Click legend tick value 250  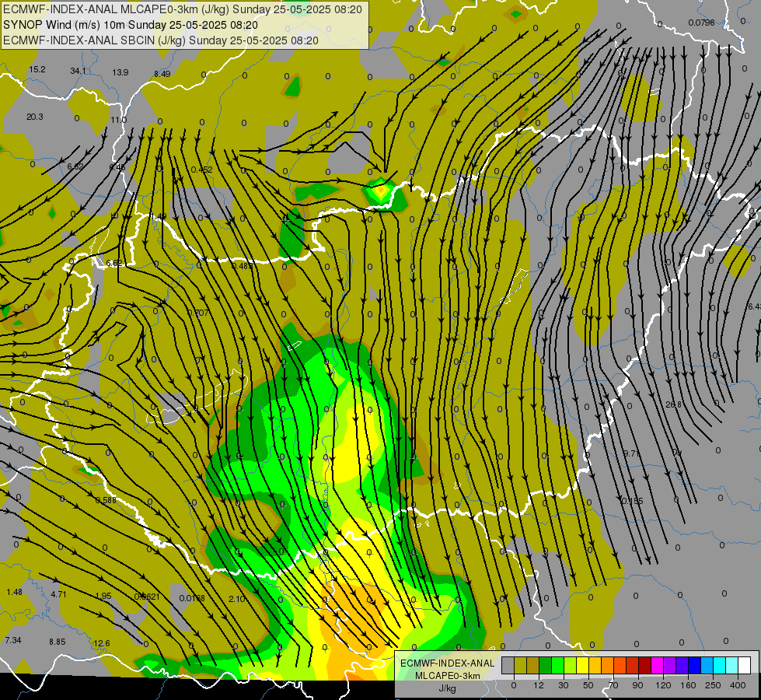(713, 685)
